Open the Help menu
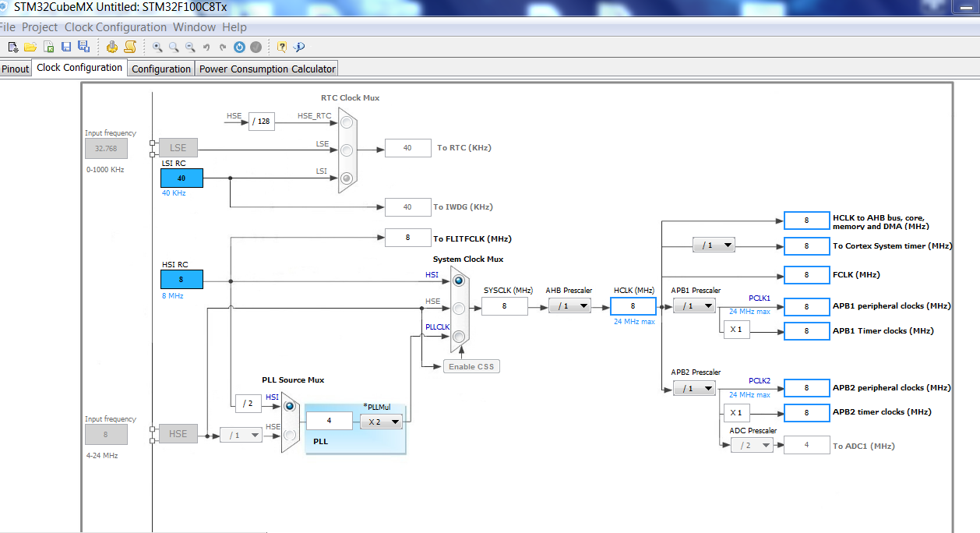This screenshot has height=533, width=980. coord(234,27)
